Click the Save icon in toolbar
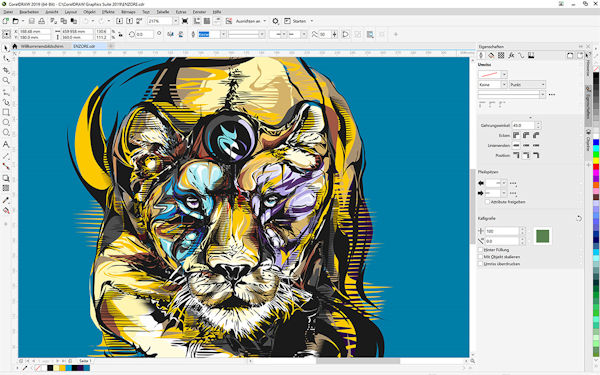Image resolution: width=600 pixels, height=375 pixels. [x=32, y=21]
